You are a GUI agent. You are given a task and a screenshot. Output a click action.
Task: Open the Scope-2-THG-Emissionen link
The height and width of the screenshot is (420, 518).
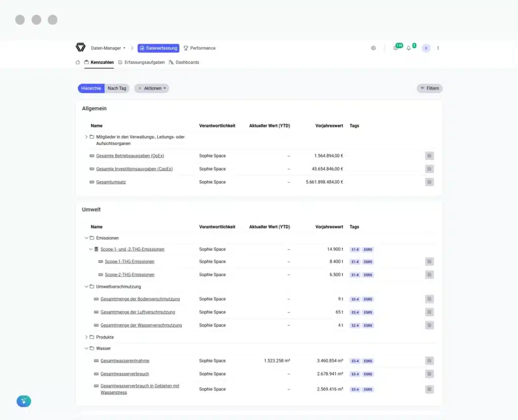pyautogui.click(x=129, y=275)
